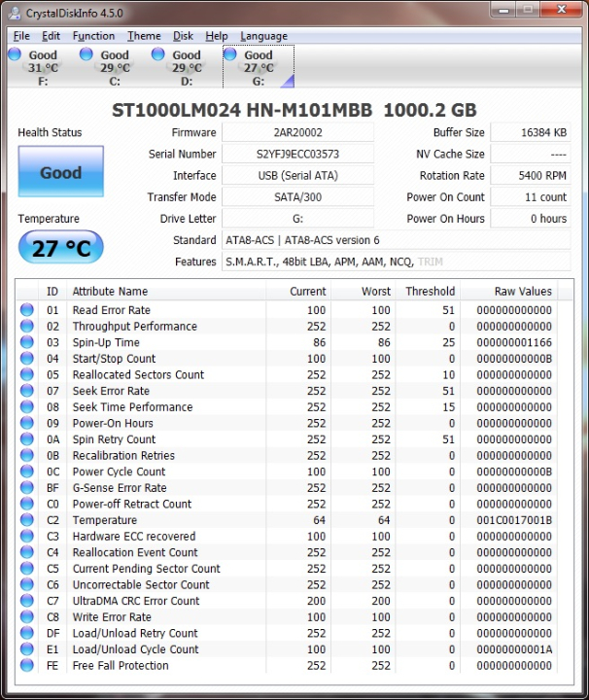589x700 pixels.
Task: Click status orb for Current Pending Sector Count
Action: (27, 568)
